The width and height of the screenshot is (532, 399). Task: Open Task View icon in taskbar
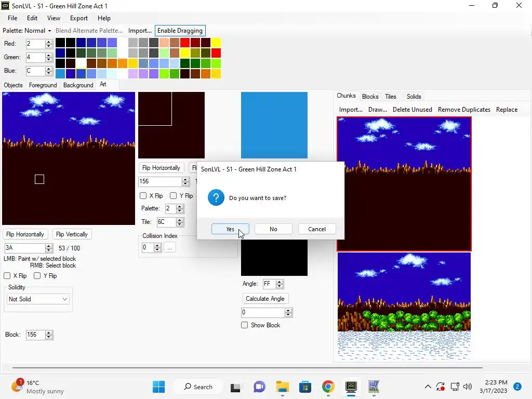coord(235,387)
